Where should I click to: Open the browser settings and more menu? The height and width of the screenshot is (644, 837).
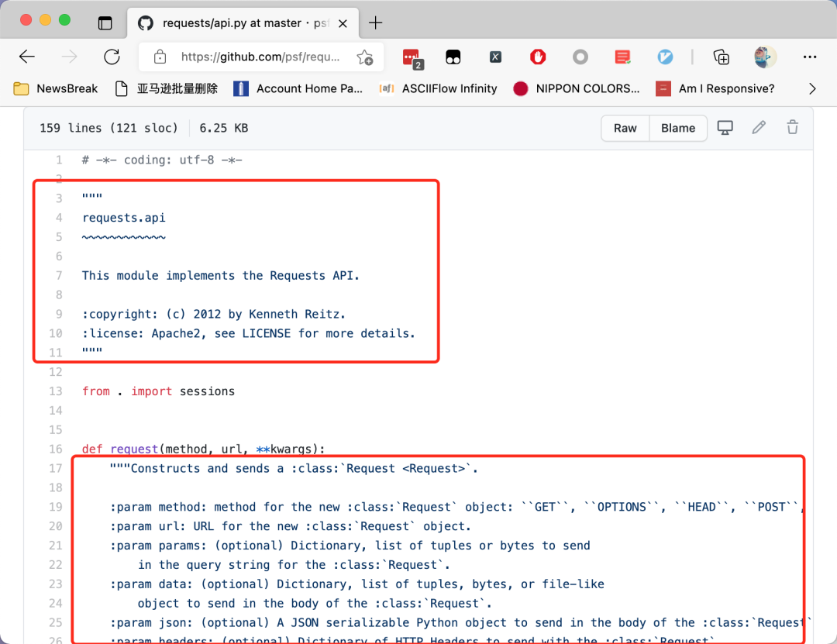coord(810,57)
